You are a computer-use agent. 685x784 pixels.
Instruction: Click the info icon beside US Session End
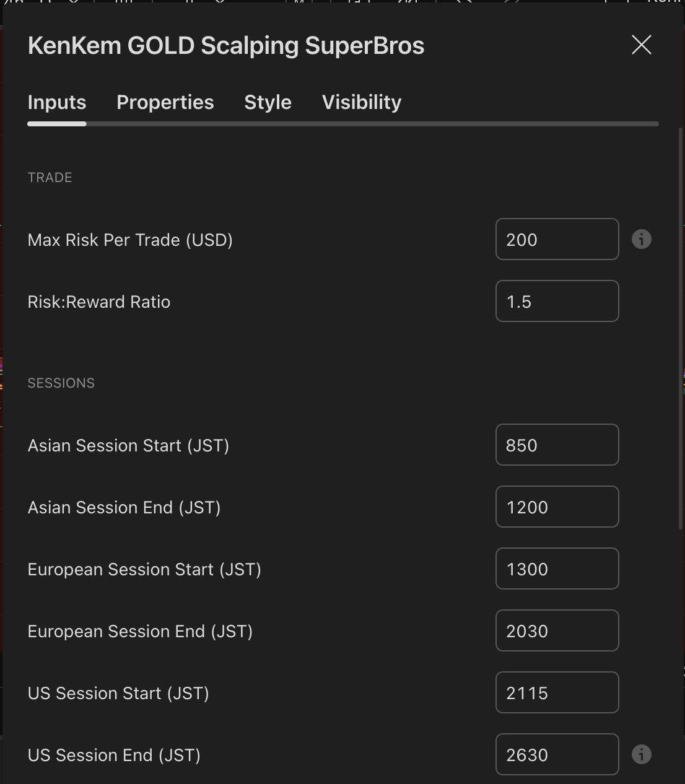pyautogui.click(x=642, y=754)
